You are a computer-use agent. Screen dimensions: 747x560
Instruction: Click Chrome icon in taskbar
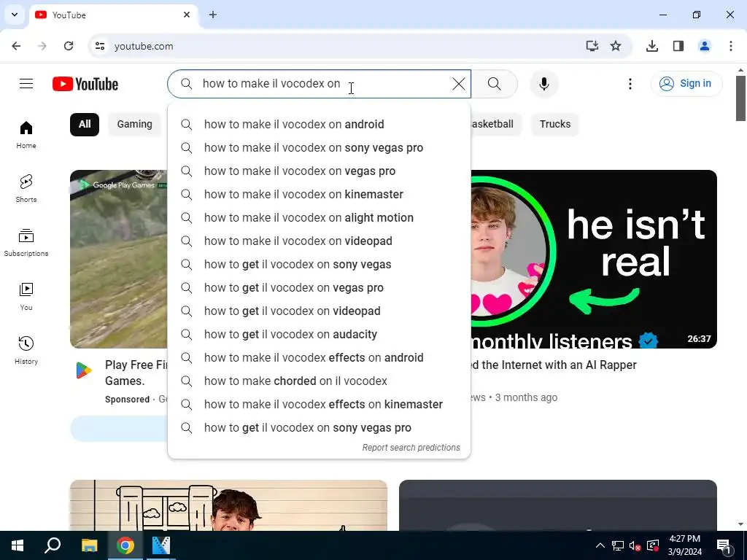[125, 545]
